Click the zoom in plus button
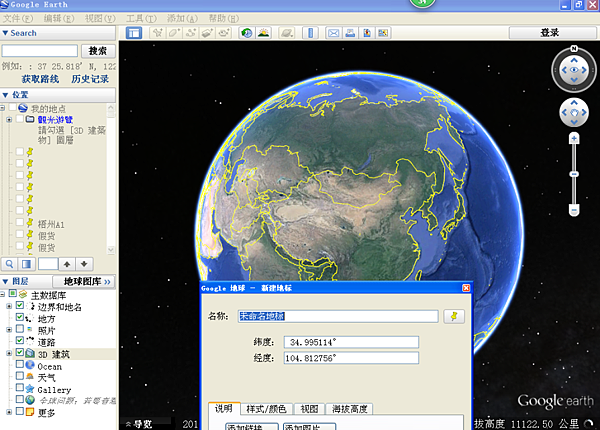 point(574,138)
